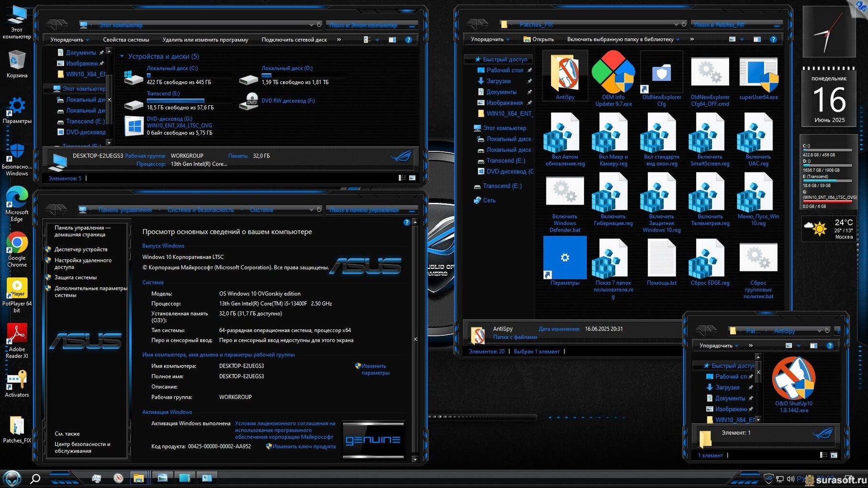Toggle preview pane in Этот компьютер toolbar

tap(392, 40)
